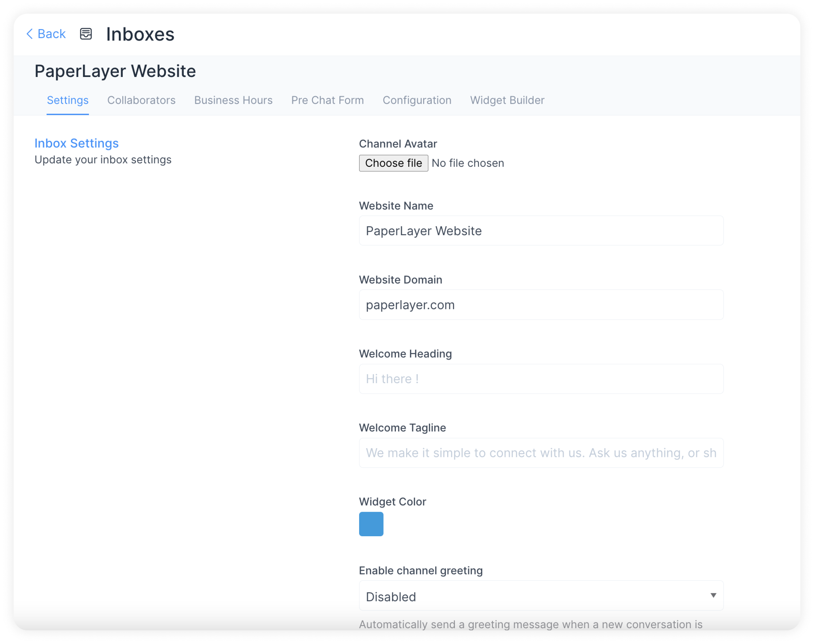Click the PaperLayer Website page title

115,71
